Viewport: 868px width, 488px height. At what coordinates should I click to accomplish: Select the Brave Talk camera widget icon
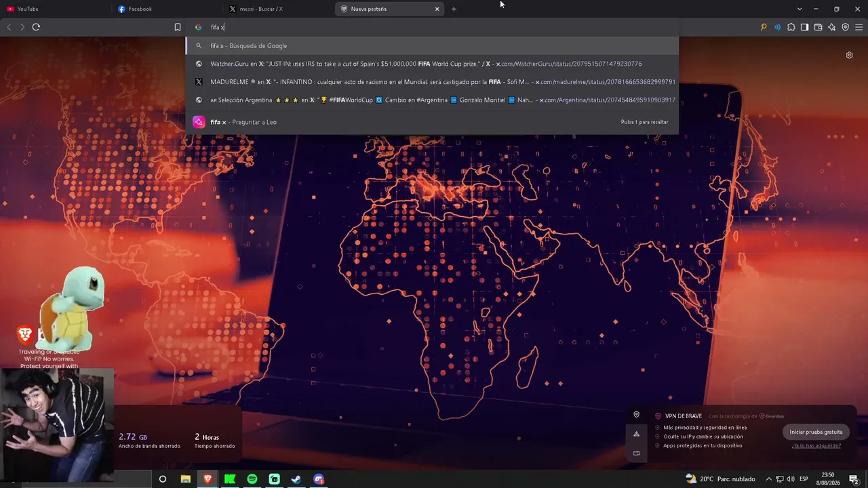click(x=636, y=453)
